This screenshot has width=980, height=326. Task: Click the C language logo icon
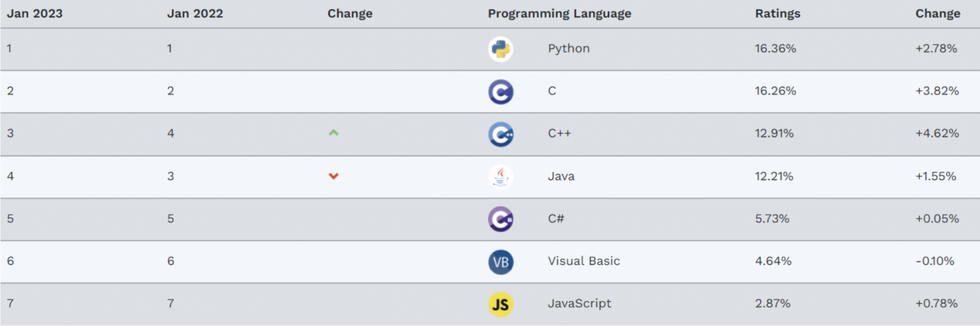point(501,92)
